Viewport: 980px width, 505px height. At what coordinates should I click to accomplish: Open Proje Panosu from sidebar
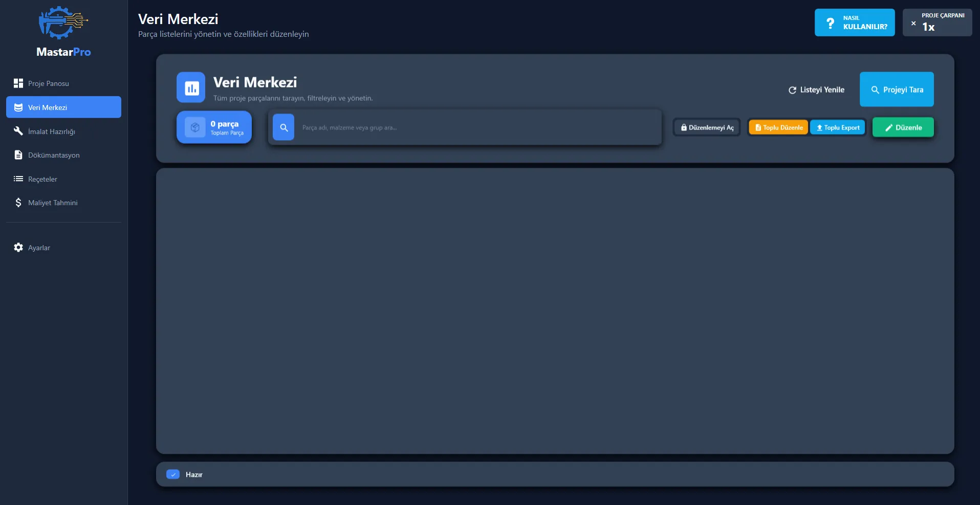[48, 83]
